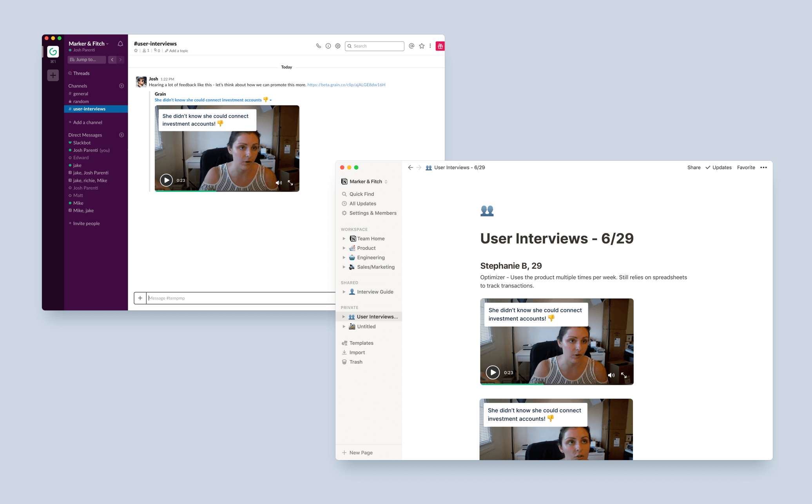Open channel settings gear icon

point(338,46)
